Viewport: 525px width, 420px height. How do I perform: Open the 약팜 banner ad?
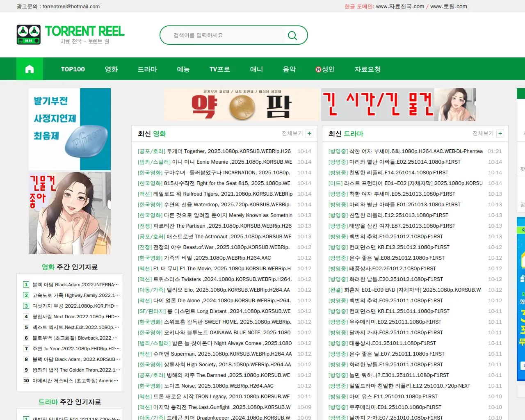point(242,105)
